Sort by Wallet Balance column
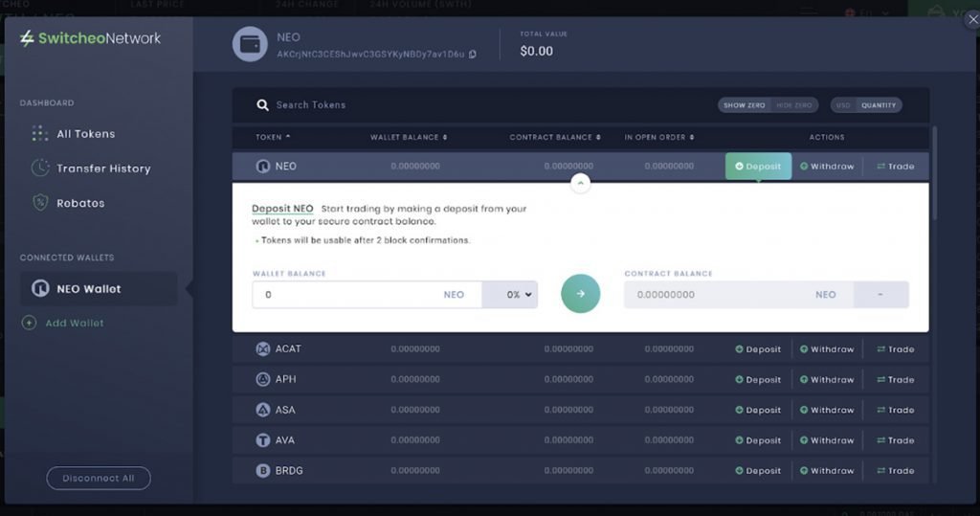Screen dimensions: 980x516 pos(409,137)
